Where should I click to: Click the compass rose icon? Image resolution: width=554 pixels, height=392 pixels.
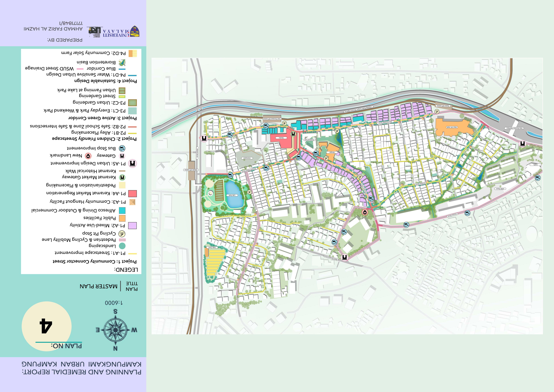tap(115, 330)
